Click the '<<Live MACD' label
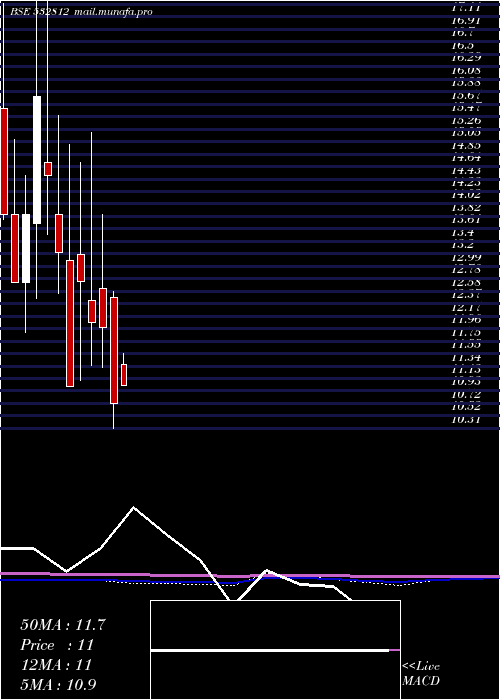The height and width of the screenshot is (700, 500). 421,673
